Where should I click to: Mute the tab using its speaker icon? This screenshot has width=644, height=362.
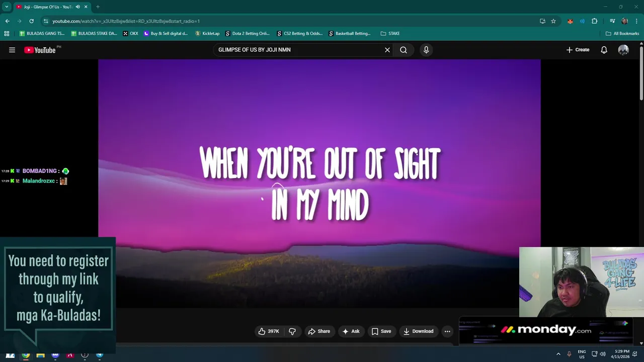pos(77,7)
